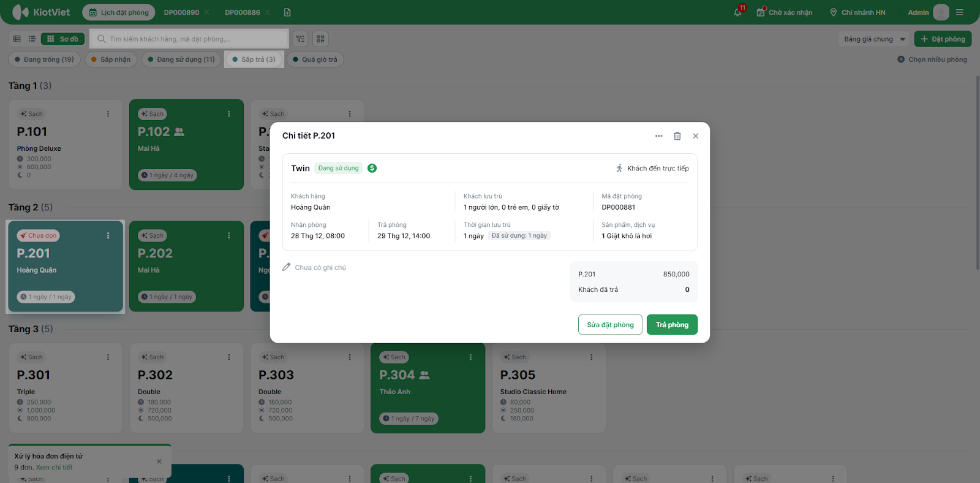Open the Xem chi tiết link

click(x=54, y=467)
